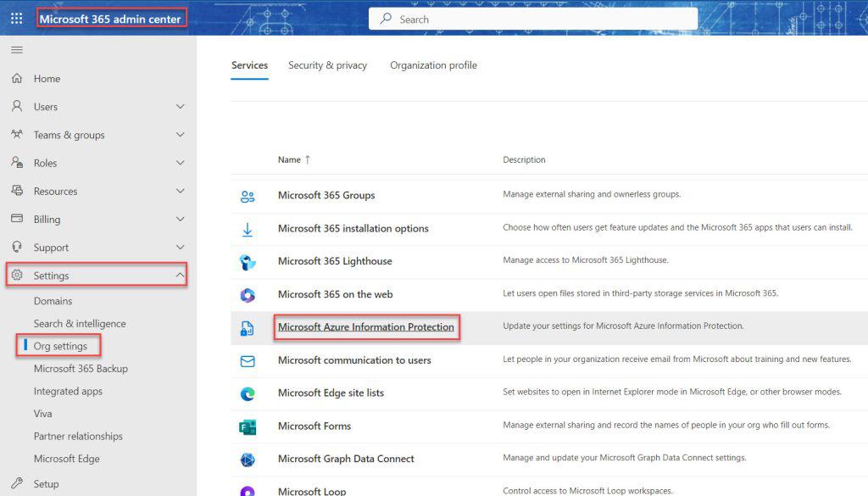Viewport: 868px width, 496px height.
Task: Expand the Billing chevron
Action: (x=181, y=220)
